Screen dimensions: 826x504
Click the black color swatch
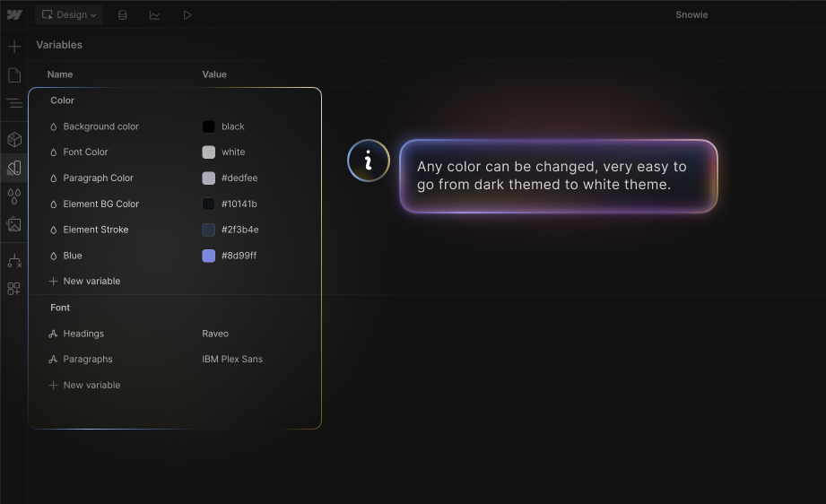pyautogui.click(x=209, y=126)
